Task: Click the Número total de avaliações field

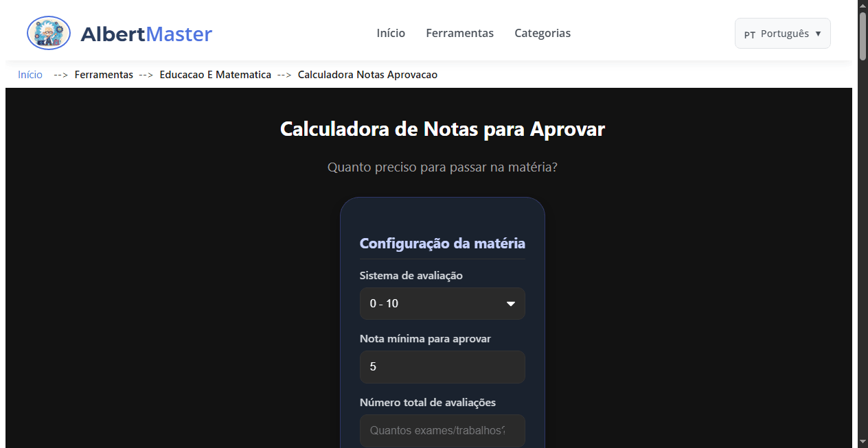Action: coord(442,430)
